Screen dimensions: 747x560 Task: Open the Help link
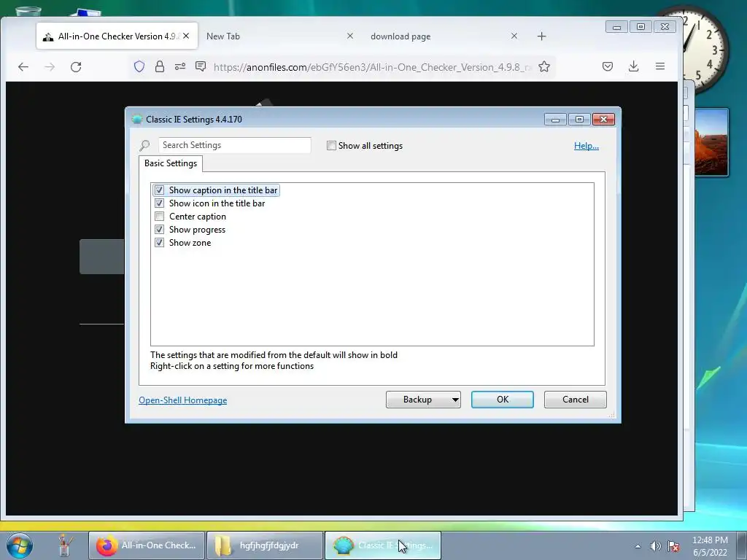[x=587, y=146]
